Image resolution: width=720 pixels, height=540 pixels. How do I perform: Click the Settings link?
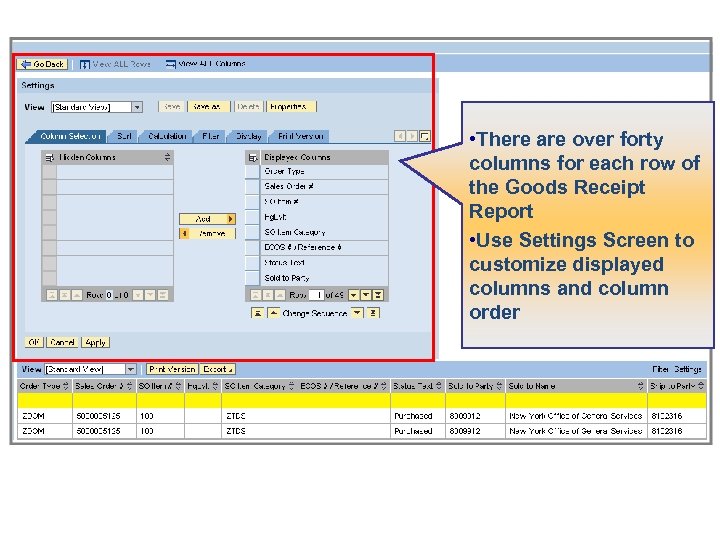pos(688,369)
